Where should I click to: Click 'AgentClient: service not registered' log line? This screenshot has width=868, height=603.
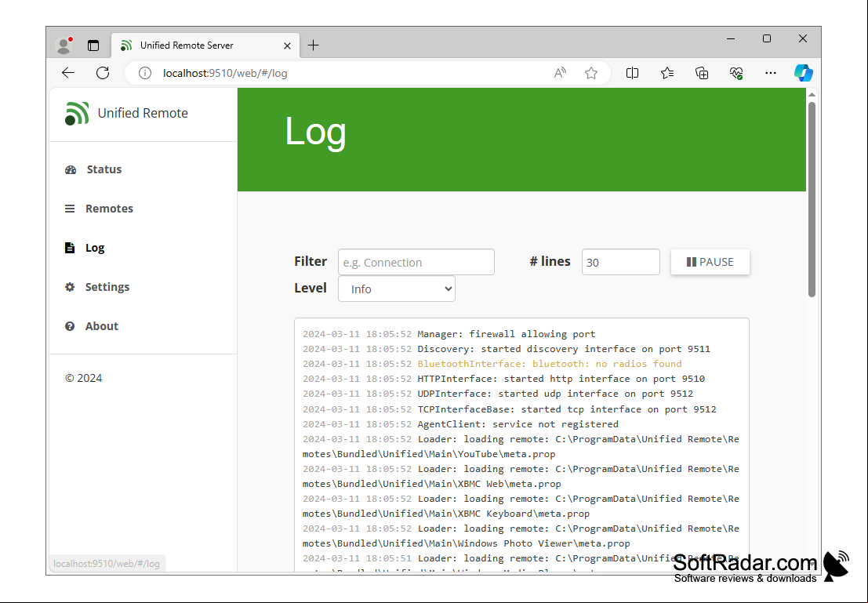pyautogui.click(x=460, y=424)
